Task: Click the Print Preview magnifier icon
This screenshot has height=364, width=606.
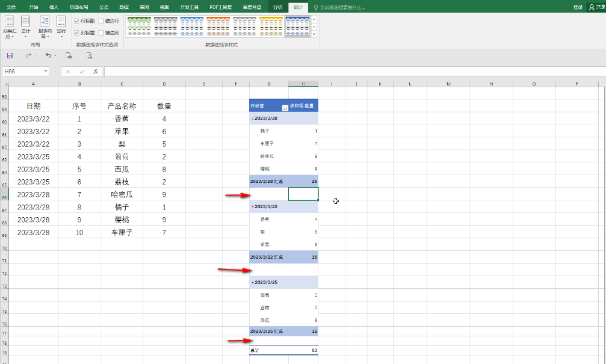Action: [89, 55]
